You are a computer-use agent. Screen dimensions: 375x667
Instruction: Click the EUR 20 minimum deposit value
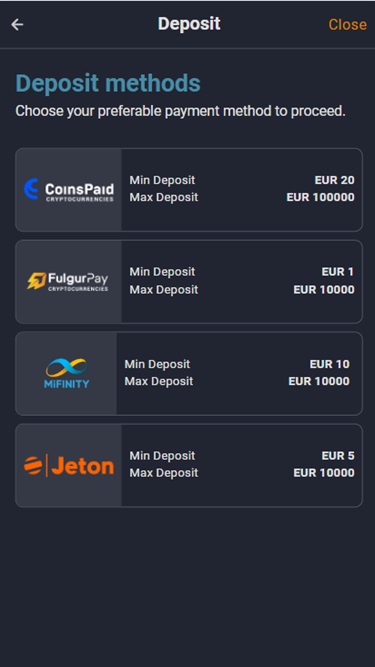pyautogui.click(x=334, y=180)
